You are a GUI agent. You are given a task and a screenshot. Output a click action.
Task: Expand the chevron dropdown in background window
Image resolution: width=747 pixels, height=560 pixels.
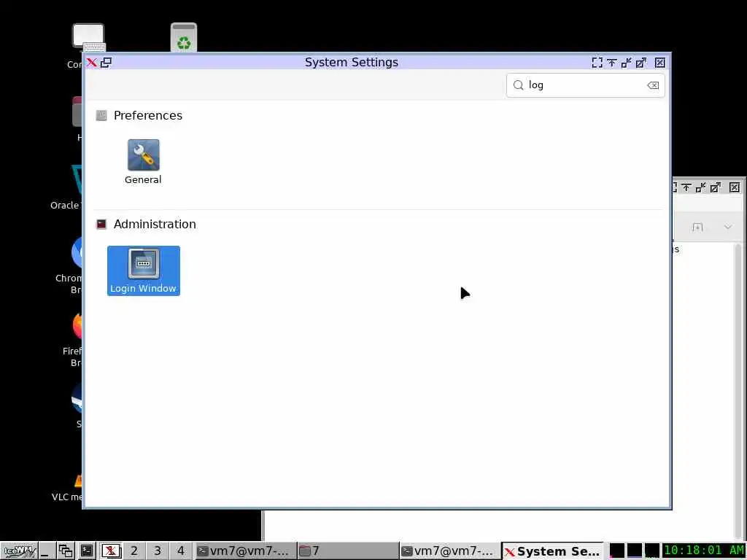[728, 227]
